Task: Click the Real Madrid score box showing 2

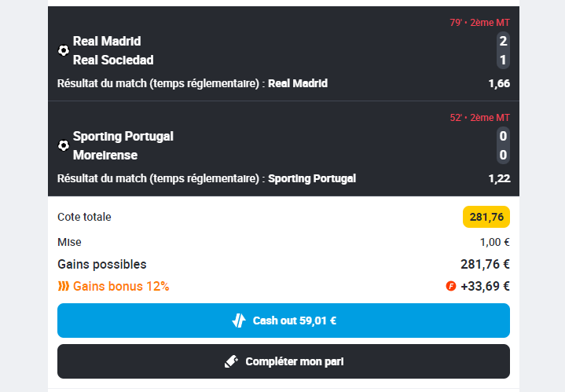Action: [x=503, y=41]
